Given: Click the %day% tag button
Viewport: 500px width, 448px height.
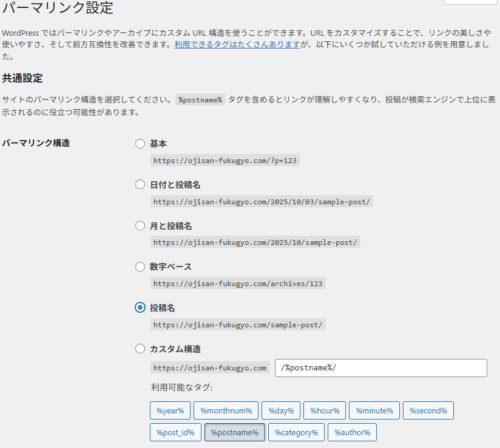Looking at the screenshot, I should [x=281, y=411].
